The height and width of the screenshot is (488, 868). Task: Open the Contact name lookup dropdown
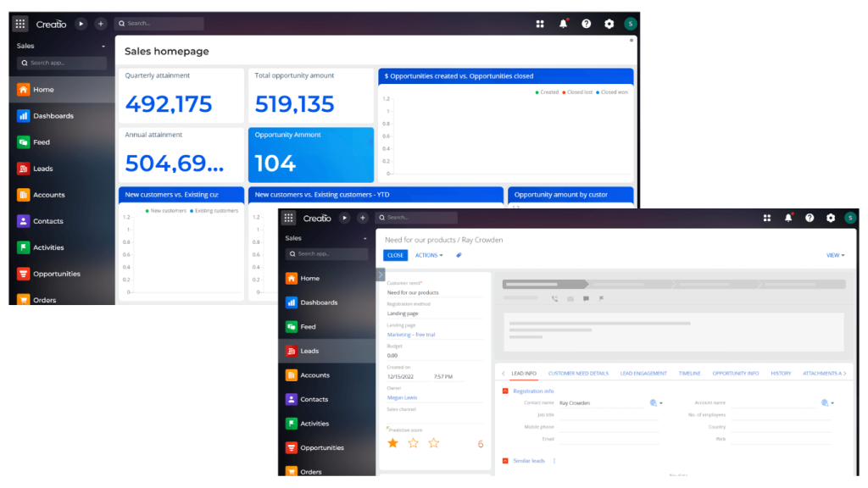click(x=659, y=402)
